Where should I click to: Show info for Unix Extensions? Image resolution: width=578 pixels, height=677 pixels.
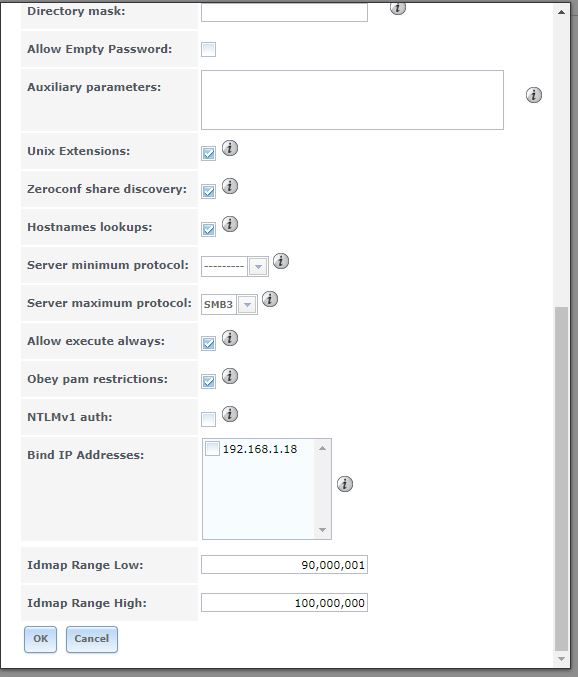coord(230,148)
